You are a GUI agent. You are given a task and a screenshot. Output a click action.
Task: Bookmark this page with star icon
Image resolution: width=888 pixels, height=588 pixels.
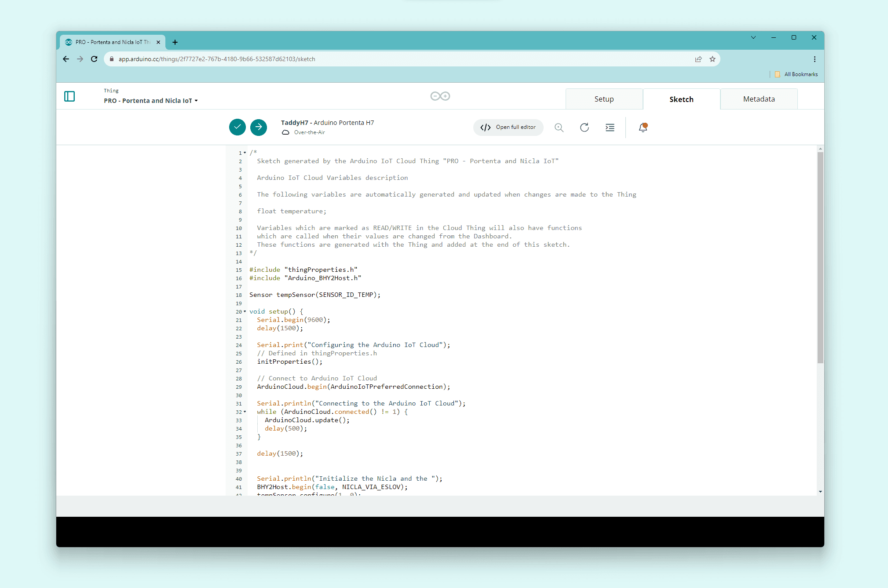712,59
